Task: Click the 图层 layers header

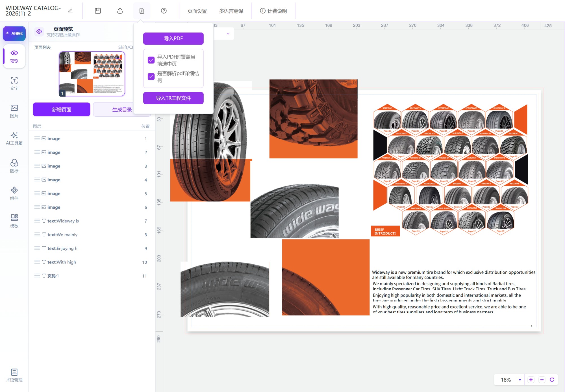Action: [x=37, y=126]
